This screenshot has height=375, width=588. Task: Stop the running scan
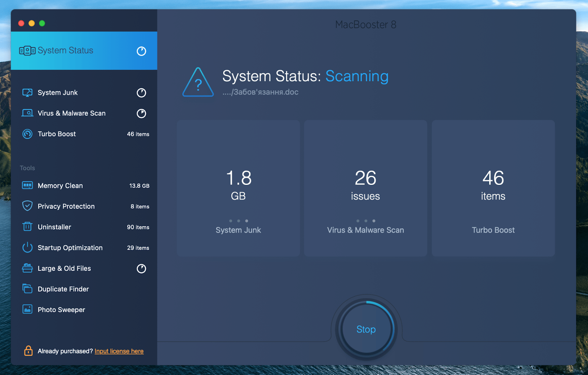(366, 329)
